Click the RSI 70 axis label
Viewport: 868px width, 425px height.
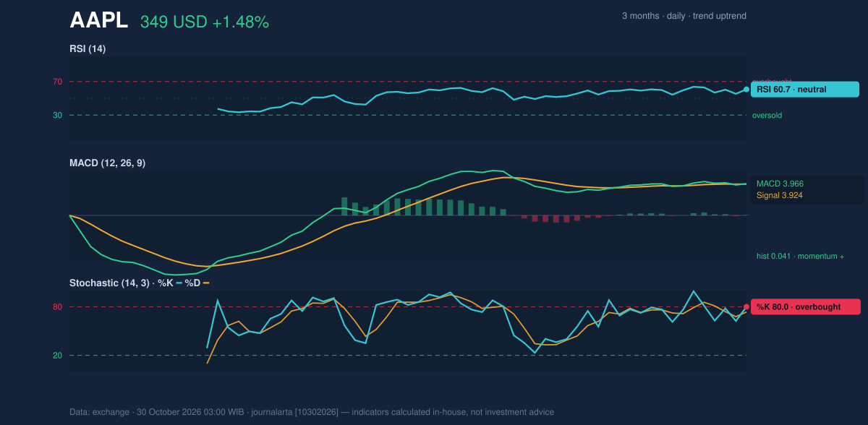coord(57,82)
